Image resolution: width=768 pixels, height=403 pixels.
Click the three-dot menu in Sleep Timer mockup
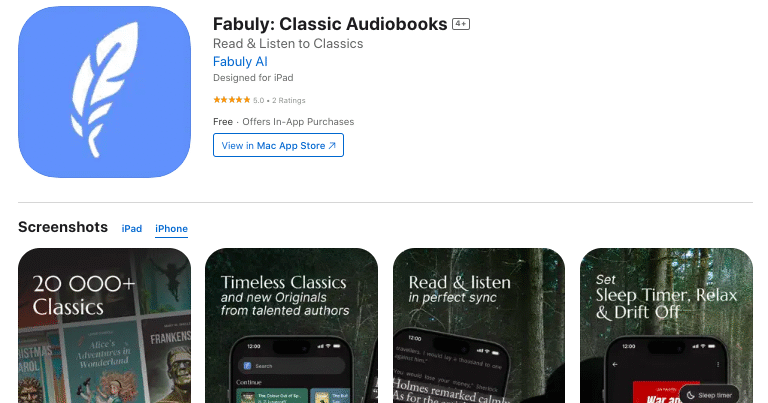pos(718,364)
